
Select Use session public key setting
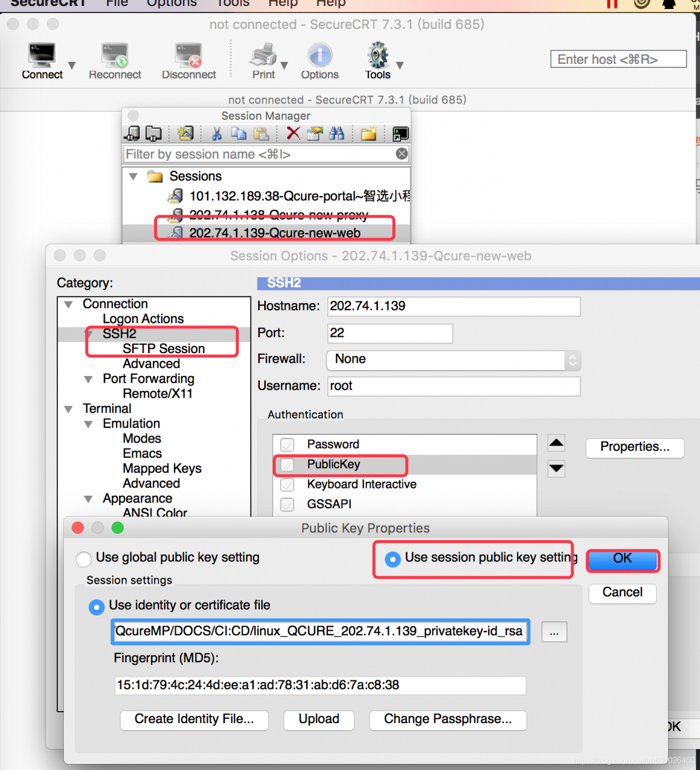pos(392,559)
